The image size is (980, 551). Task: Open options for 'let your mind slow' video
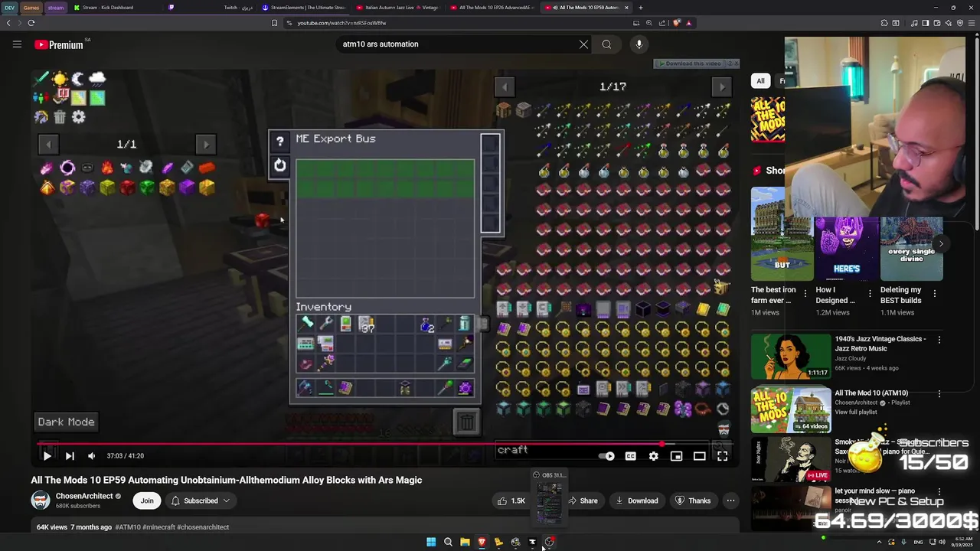pos(939,491)
